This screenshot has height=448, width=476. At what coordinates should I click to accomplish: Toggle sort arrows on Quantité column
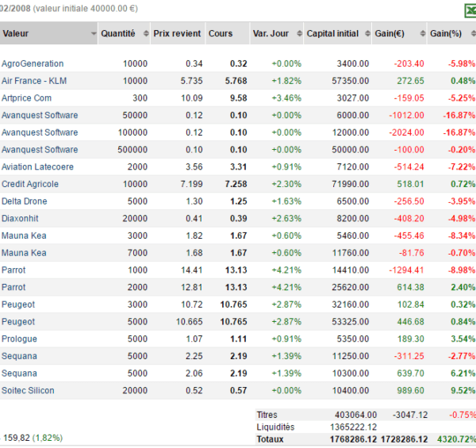(x=146, y=33)
